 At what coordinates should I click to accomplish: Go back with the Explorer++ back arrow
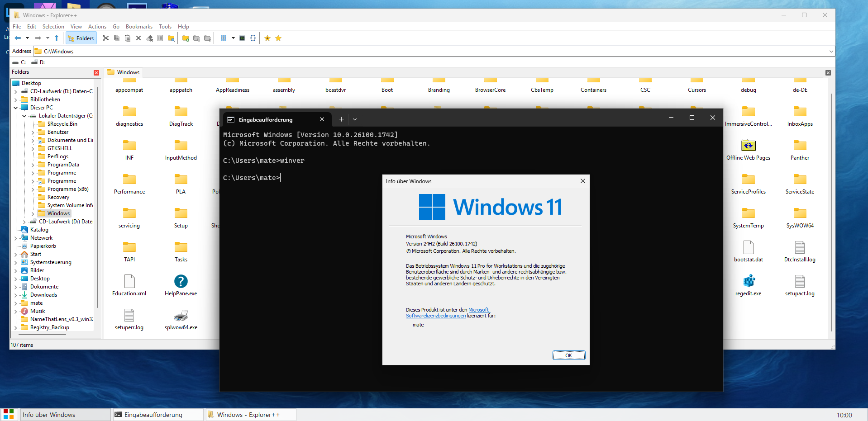[18, 38]
